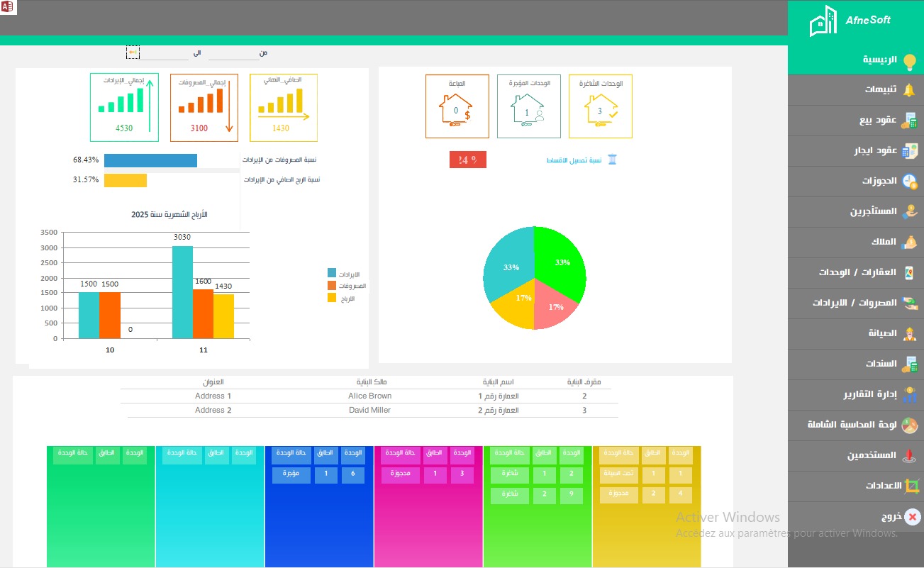Click the مؤجرة status tile in blue panel
The width and height of the screenshot is (924, 568).
(291, 475)
